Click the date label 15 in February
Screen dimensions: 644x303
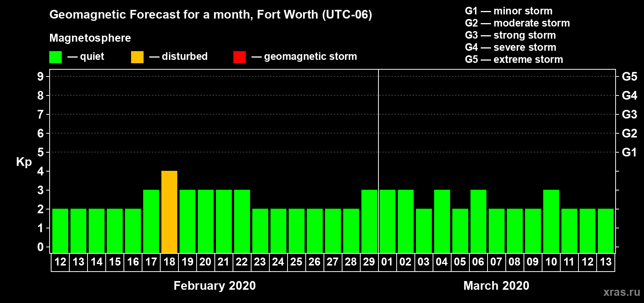[115, 262]
